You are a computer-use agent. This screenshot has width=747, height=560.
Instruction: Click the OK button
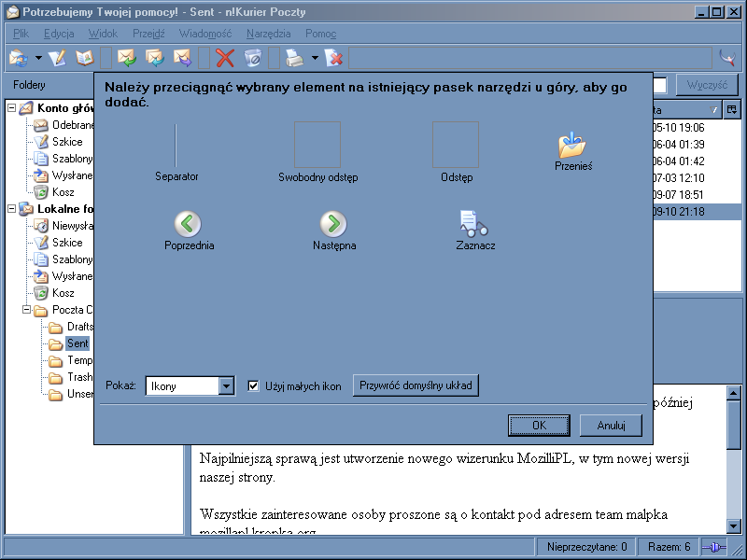539,426
